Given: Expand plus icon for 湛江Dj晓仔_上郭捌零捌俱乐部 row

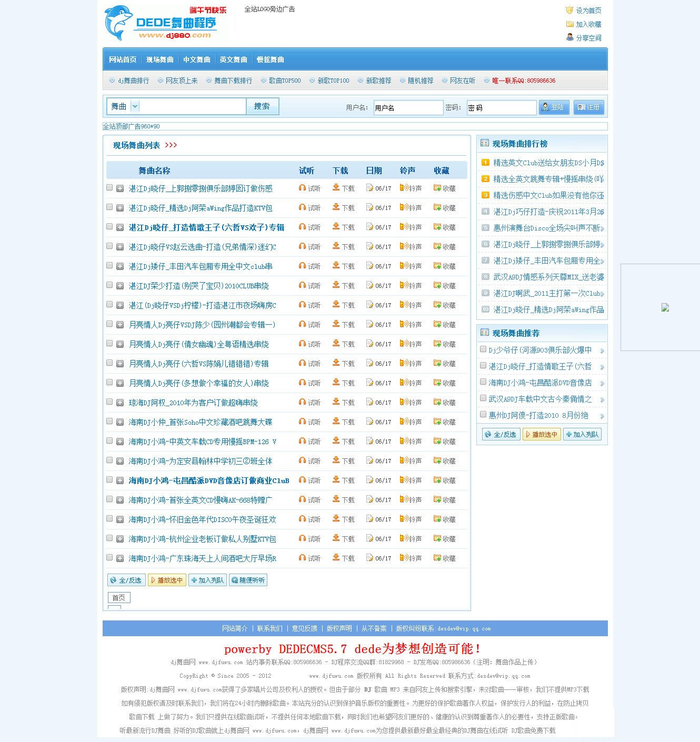Looking at the screenshot, I should (120, 188).
